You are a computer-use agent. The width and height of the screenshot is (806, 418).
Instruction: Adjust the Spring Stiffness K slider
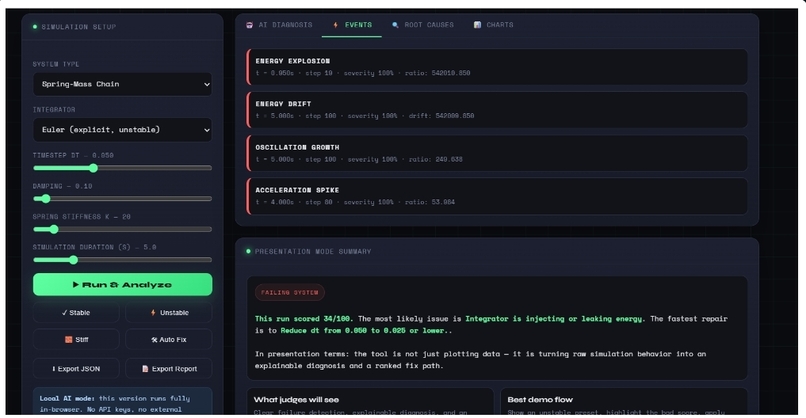coord(122,229)
